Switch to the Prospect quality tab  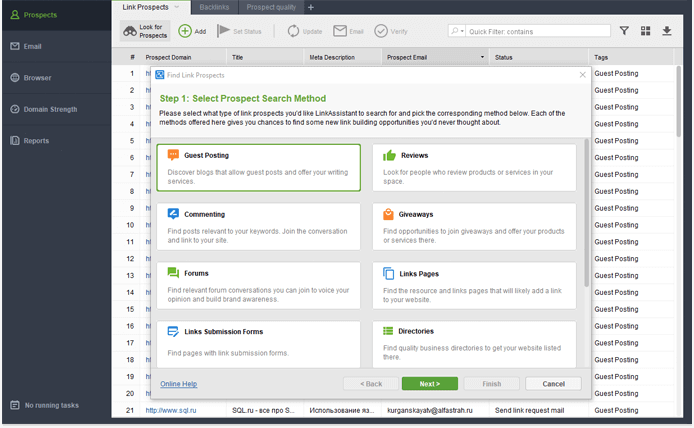(271, 7)
